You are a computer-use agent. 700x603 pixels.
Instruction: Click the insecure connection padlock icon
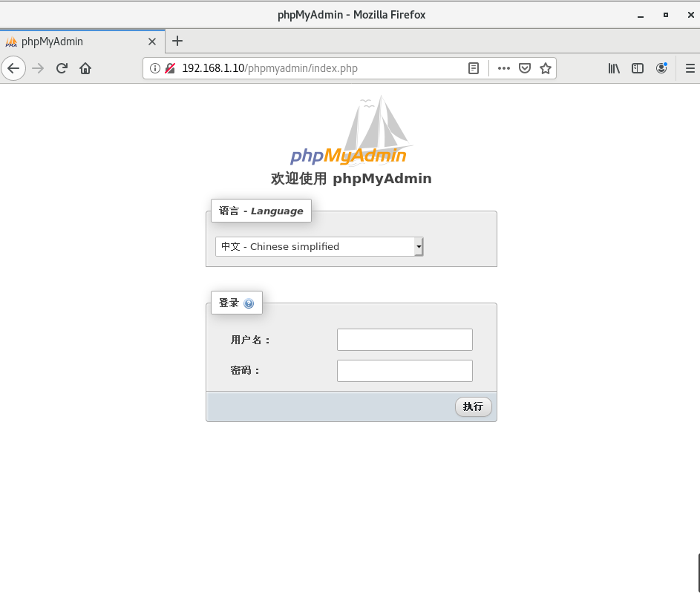(170, 68)
